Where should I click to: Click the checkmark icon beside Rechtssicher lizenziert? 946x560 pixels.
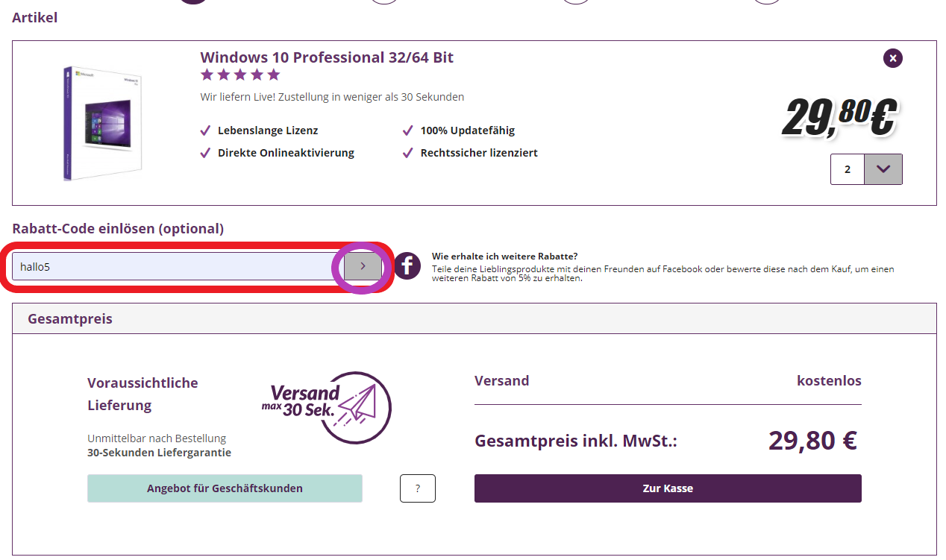tap(408, 153)
